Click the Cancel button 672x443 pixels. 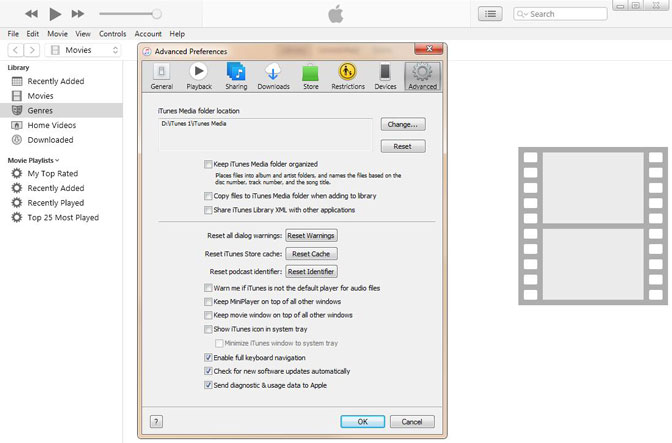coord(412,422)
